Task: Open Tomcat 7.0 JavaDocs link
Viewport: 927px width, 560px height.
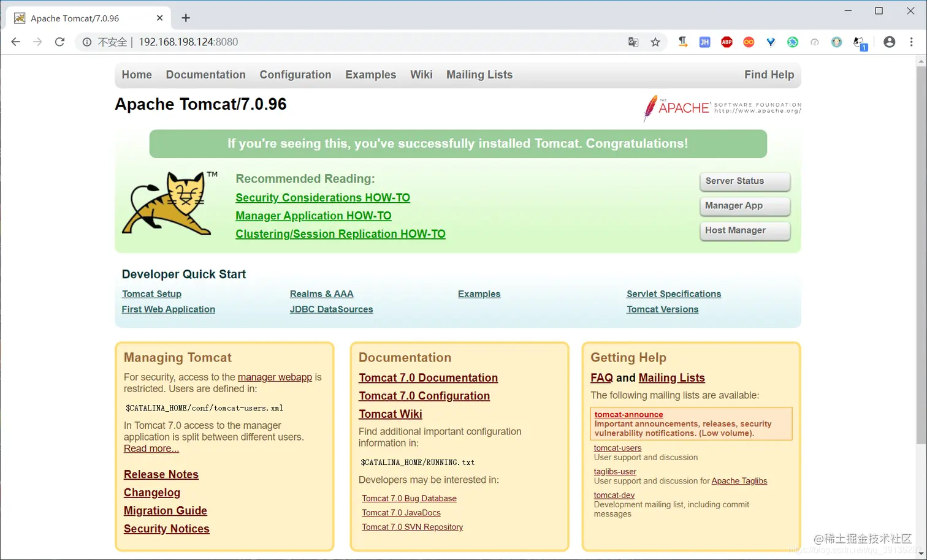Action: tap(401, 513)
